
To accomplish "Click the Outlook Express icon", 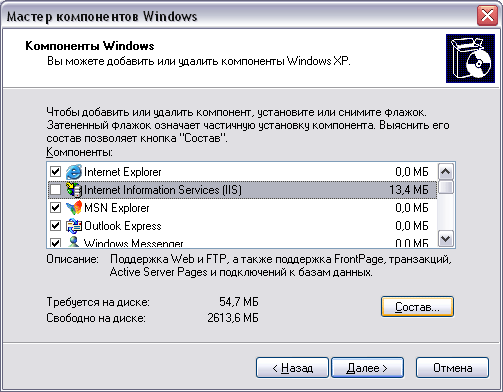I will [x=73, y=226].
